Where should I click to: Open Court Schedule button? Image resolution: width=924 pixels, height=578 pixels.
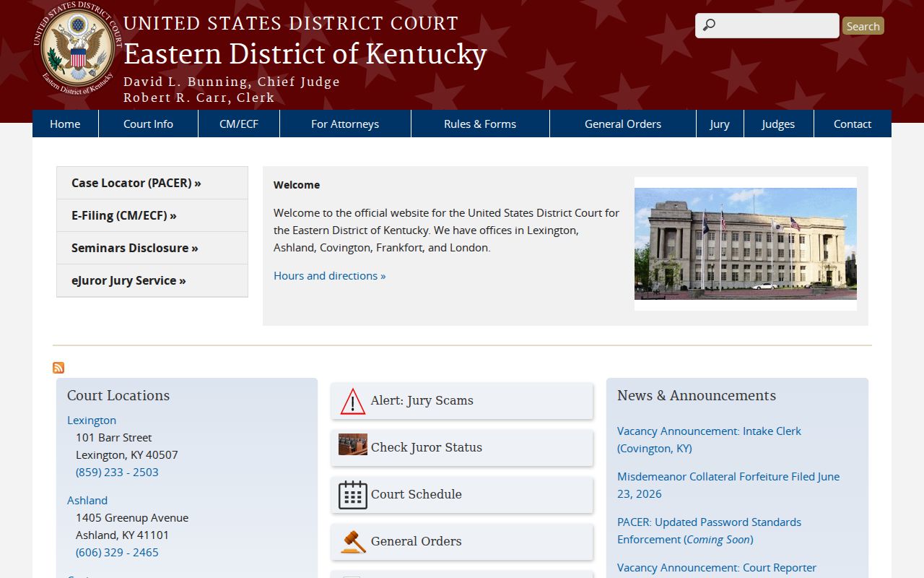[x=462, y=495]
